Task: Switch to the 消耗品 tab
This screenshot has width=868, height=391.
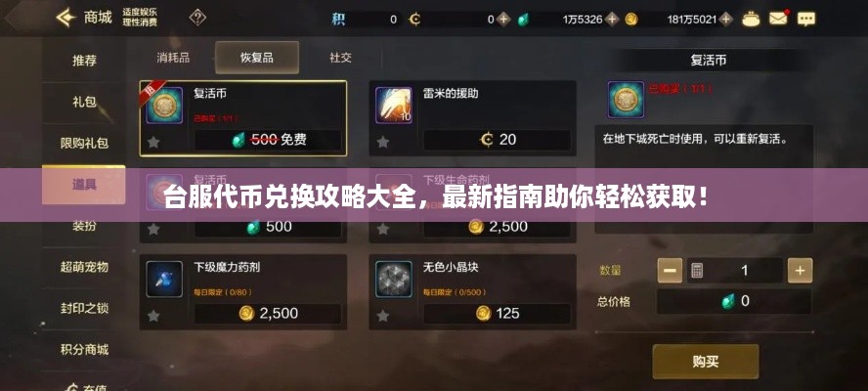Action: click(173, 58)
